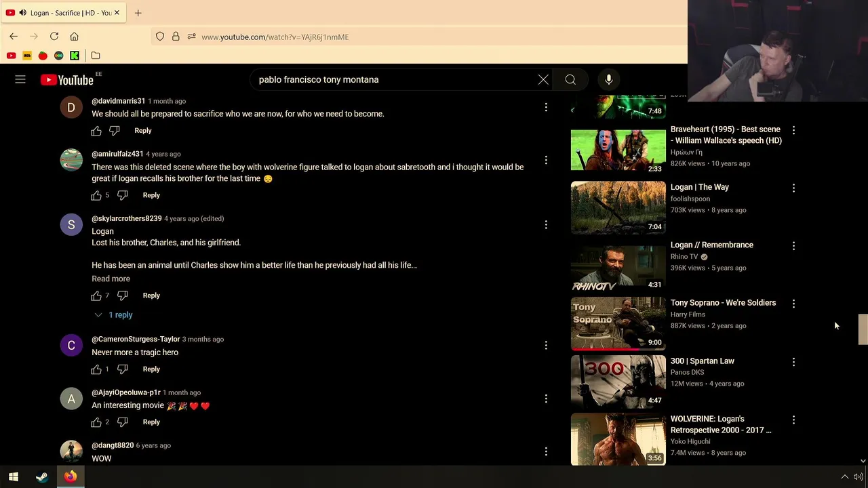Open more options for Braveheart video
The height and width of the screenshot is (488, 868).
point(793,130)
